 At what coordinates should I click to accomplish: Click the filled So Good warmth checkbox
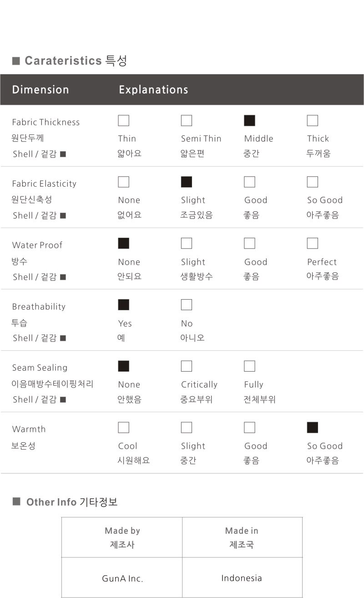[x=312, y=428]
